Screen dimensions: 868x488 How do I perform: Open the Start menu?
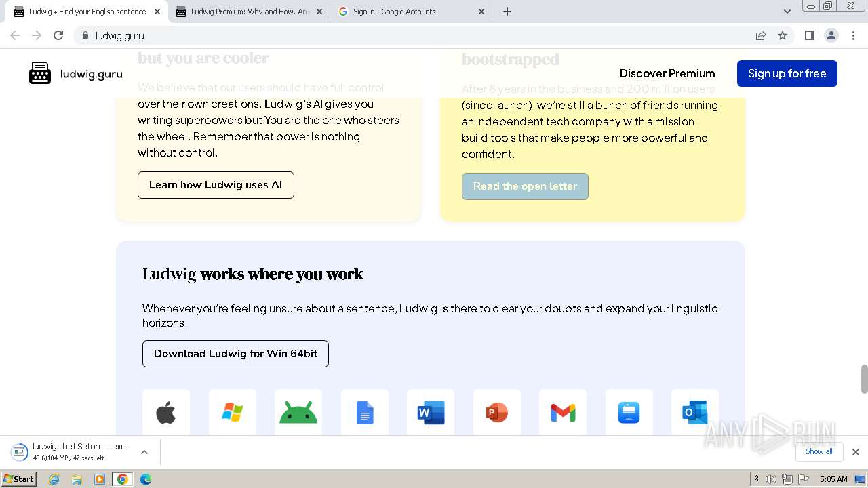pos(19,479)
